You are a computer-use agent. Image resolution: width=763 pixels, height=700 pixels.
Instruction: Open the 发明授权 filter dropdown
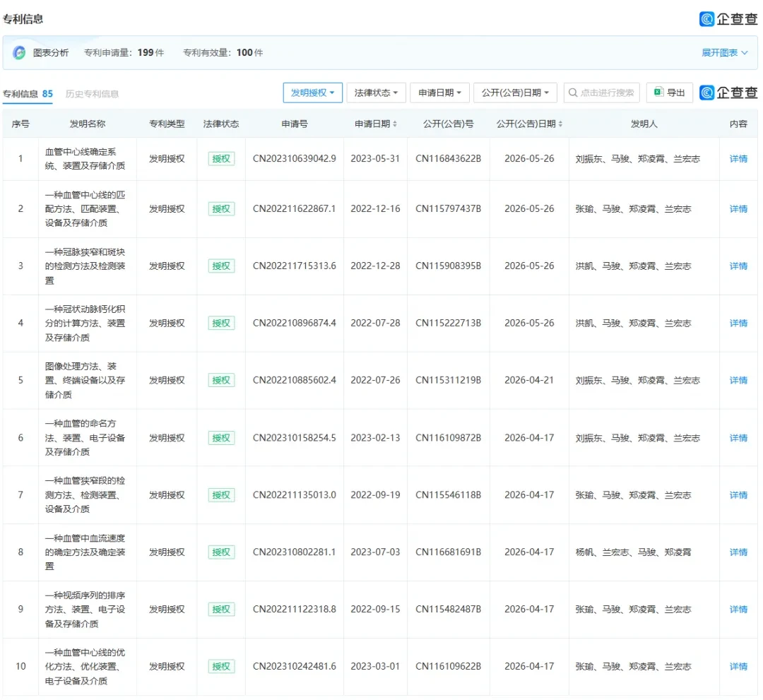(312, 93)
